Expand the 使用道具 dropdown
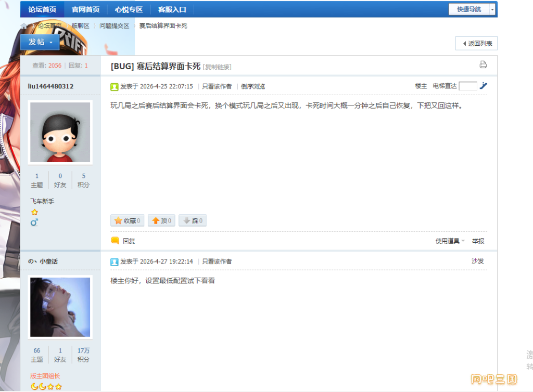Image resolution: width=533 pixels, height=392 pixels. click(450, 241)
